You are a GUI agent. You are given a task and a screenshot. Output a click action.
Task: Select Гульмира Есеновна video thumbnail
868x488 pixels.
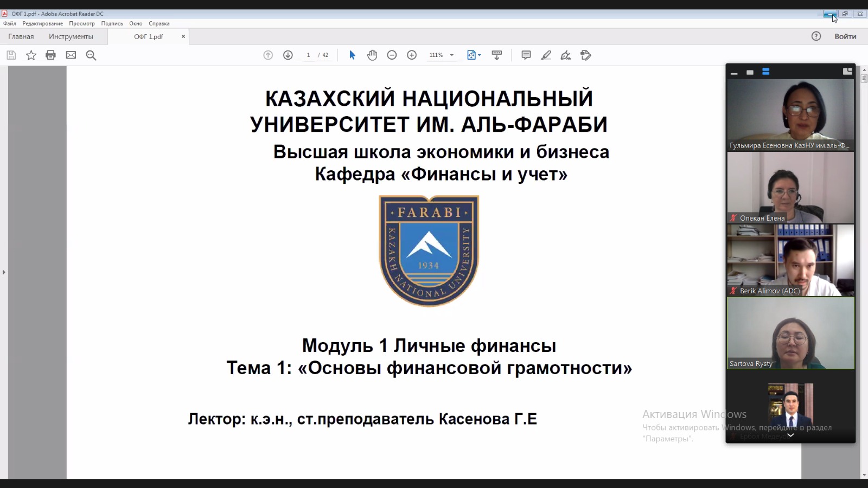click(x=790, y=115)
